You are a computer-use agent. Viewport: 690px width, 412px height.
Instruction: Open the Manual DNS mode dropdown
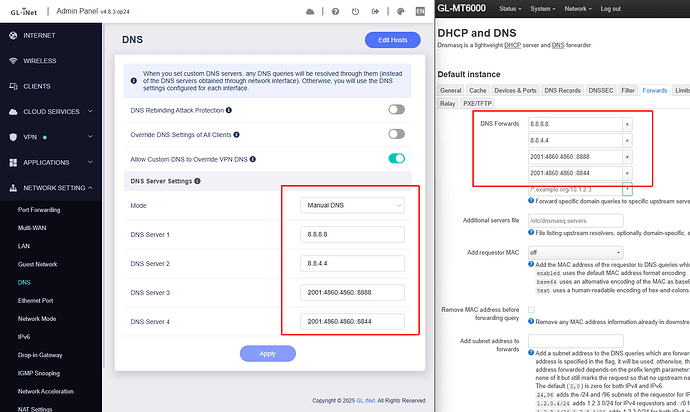[352, 205]
